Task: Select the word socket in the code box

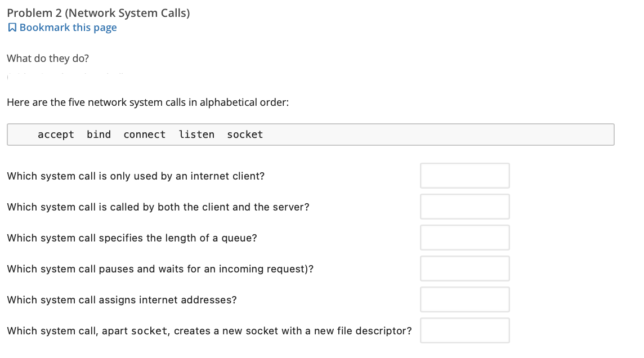Action: point(244,134)
